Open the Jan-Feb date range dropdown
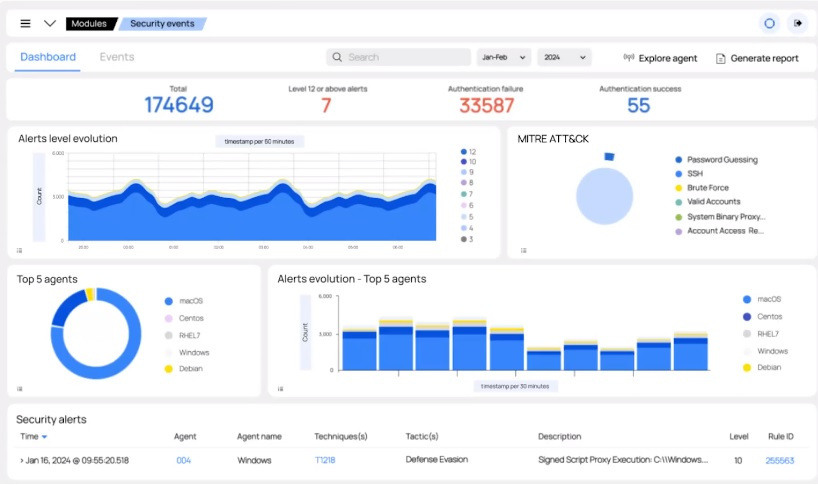 (504, 58)
